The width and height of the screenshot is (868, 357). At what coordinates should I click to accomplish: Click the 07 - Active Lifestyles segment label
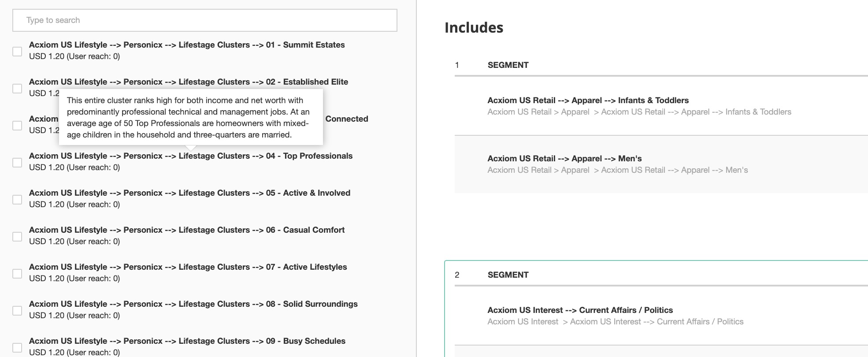click(x=188, y=267)
